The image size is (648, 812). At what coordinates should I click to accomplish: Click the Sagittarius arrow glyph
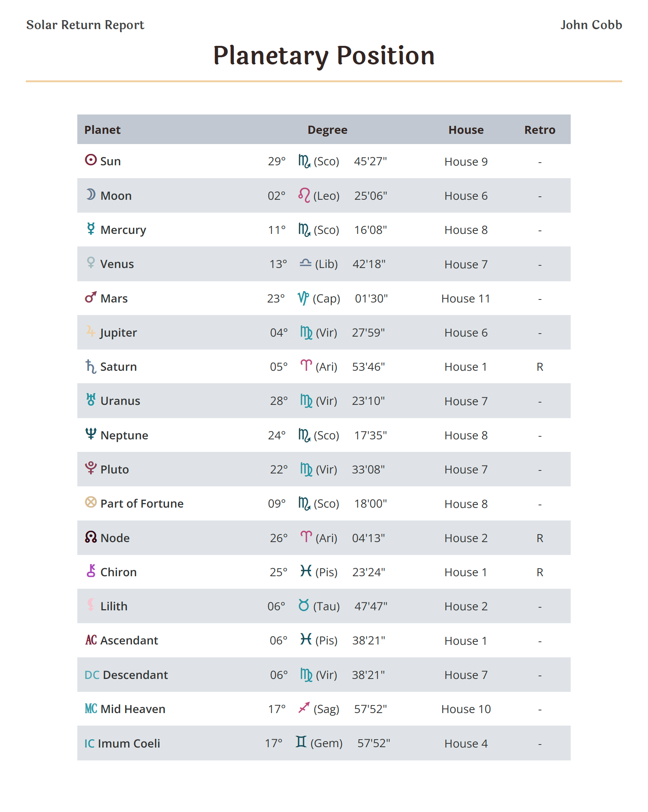click(304, 707)
